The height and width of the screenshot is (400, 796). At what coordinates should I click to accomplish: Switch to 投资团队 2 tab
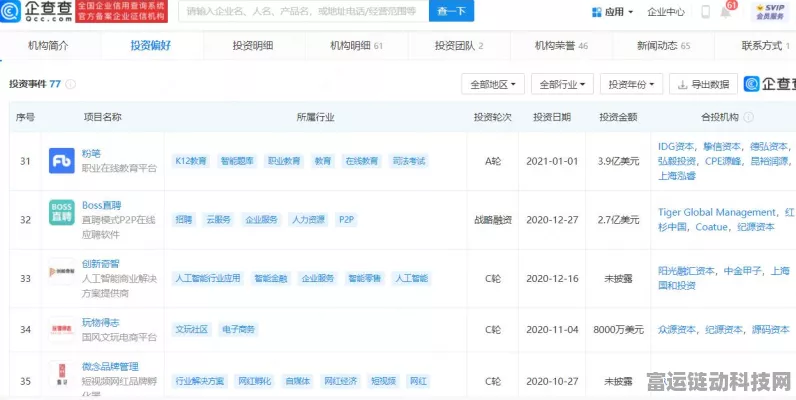point(458,46)
